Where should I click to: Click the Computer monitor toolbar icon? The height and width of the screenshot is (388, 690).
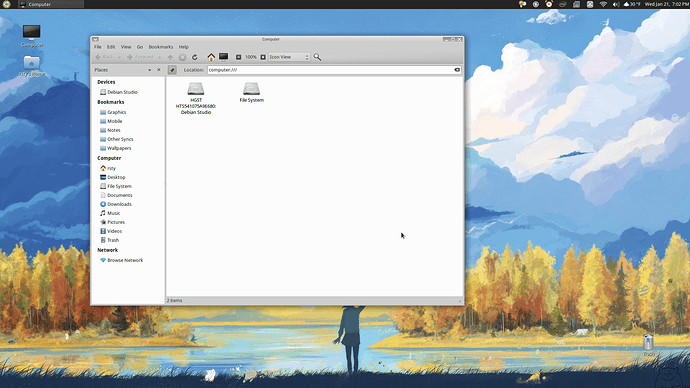tap(224, 57)
